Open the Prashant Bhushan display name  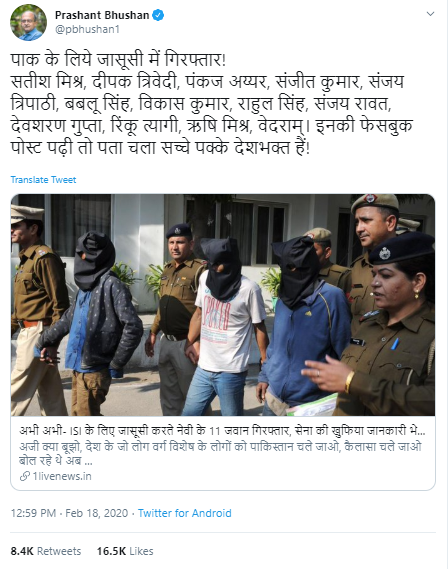(102, 15)
